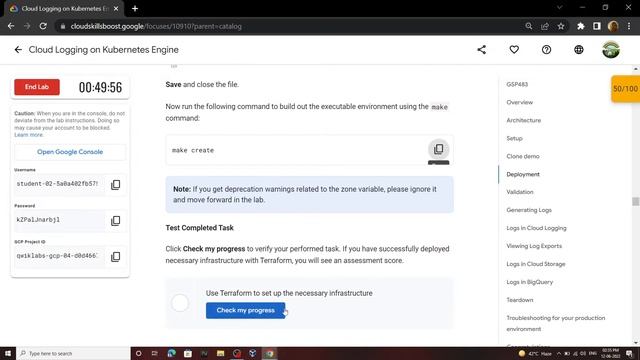
Task: Open Microsoft Store from taskbar
Action: [x=187, y=353]
